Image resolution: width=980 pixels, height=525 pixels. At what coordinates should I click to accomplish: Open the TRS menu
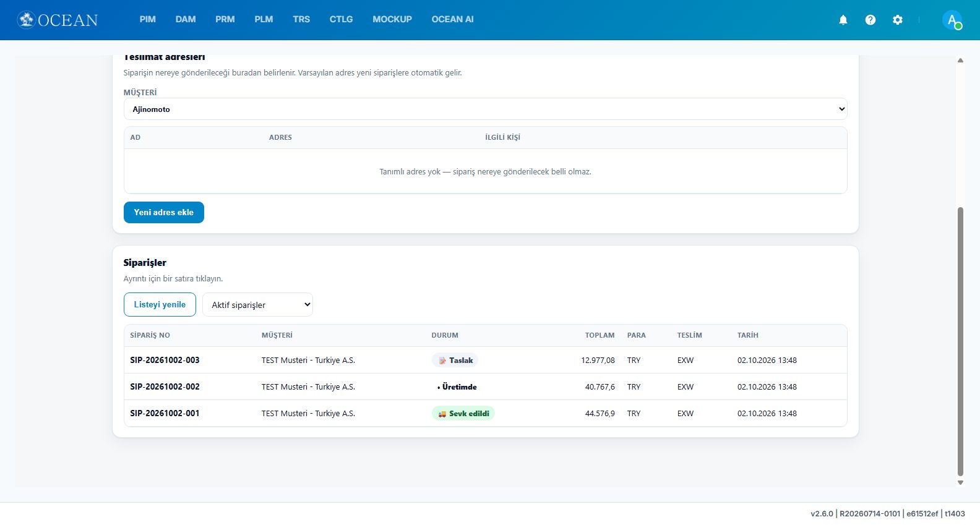tap(301, 19)
